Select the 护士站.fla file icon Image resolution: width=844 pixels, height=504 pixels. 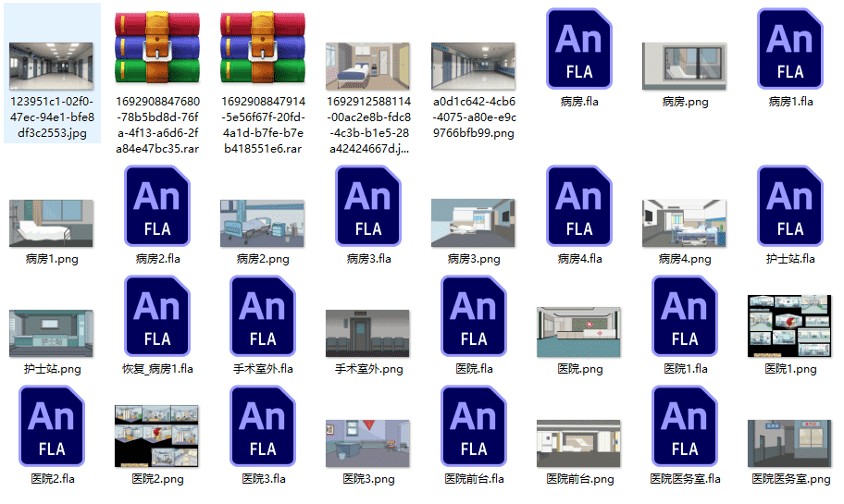790,203
